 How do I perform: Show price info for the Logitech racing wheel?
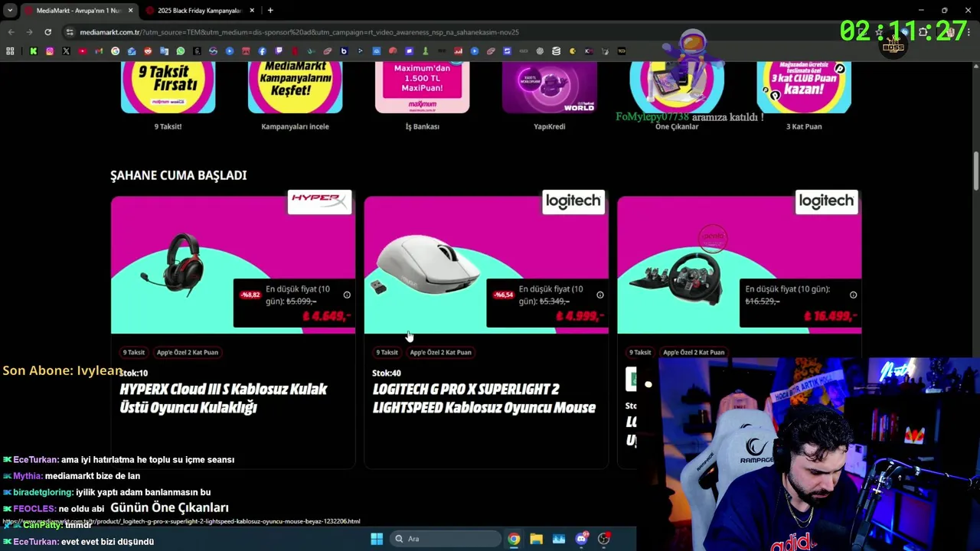pos(853,295)
